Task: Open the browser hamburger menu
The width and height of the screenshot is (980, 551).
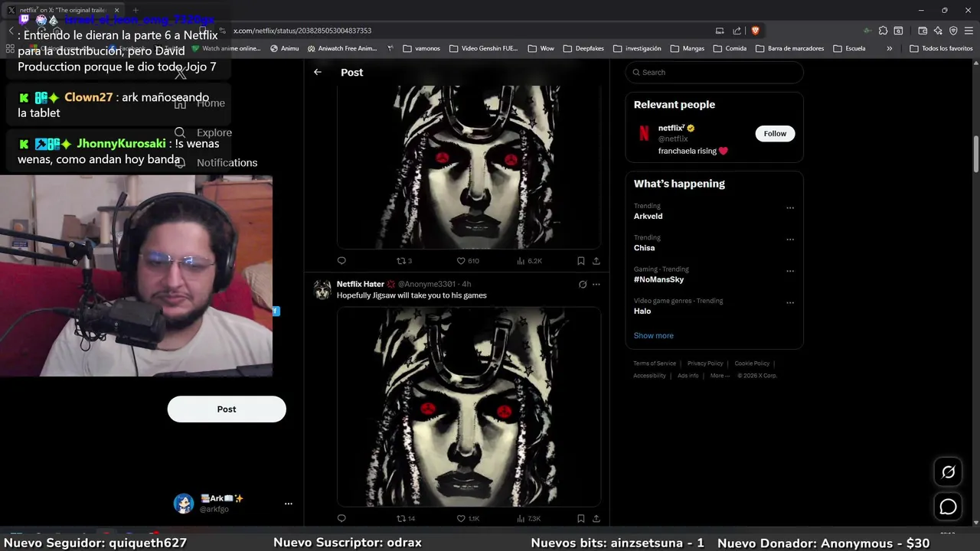Action: click(x=969, y=31)
